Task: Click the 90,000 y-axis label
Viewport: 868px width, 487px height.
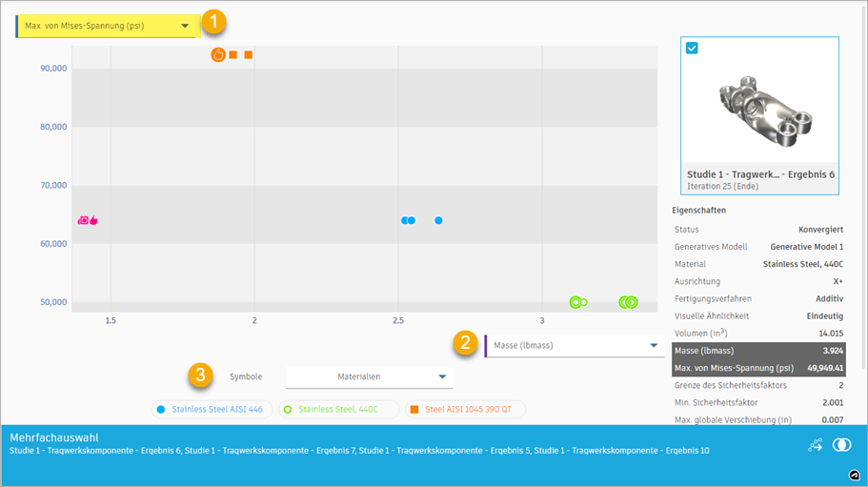Action: (53, 69)
